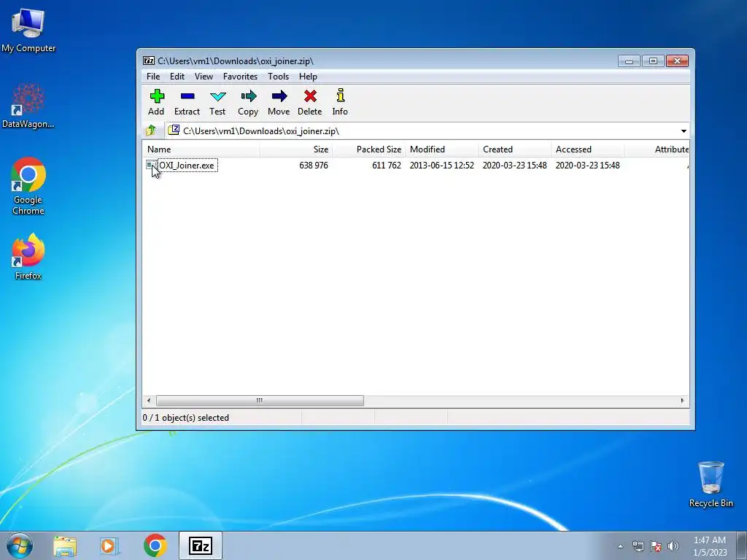Image resolution: width=747 pixels, height=560 pixels.
Task: Open Windows Media Player from taskbar
Action: click(x=109, y=545)
